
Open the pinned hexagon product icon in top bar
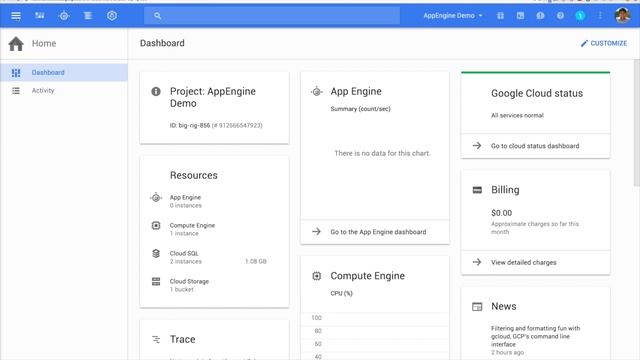tap(112, 16)
